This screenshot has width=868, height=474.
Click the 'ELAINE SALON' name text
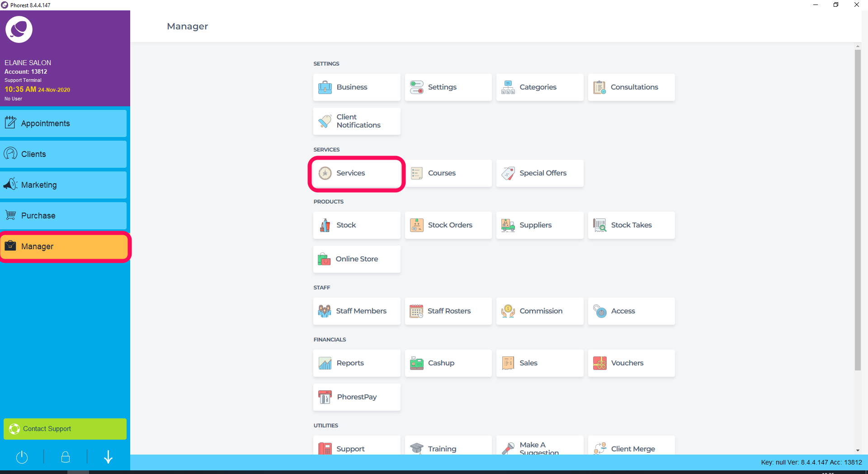(28, 63)
